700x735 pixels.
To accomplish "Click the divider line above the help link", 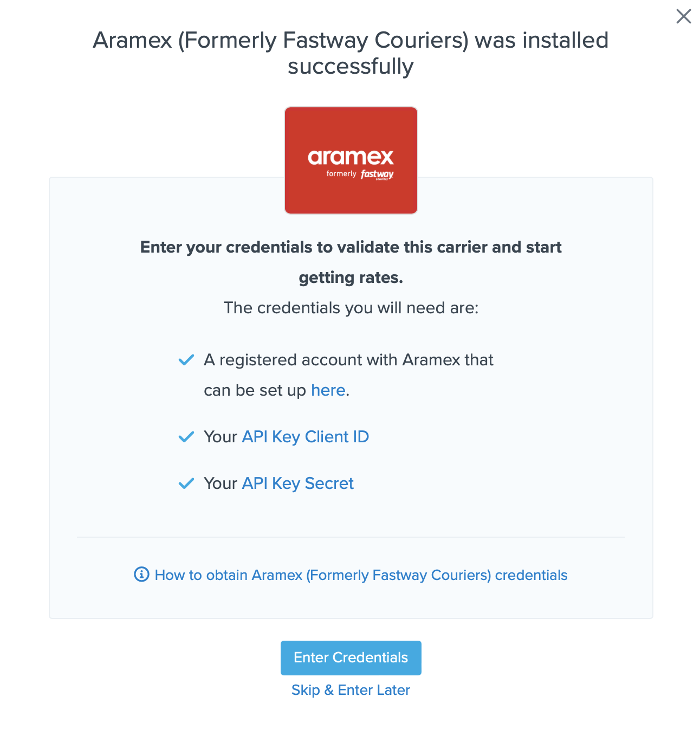I will click(351, 537).
